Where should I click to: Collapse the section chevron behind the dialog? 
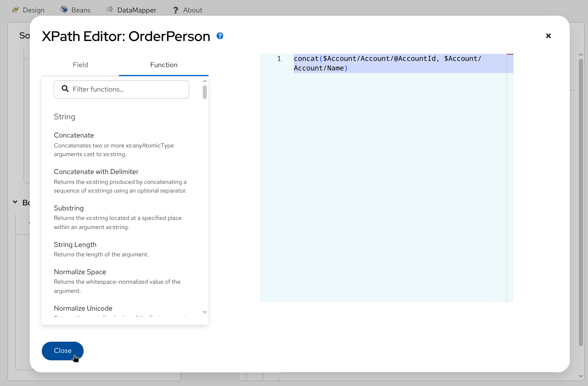(16, 203)
